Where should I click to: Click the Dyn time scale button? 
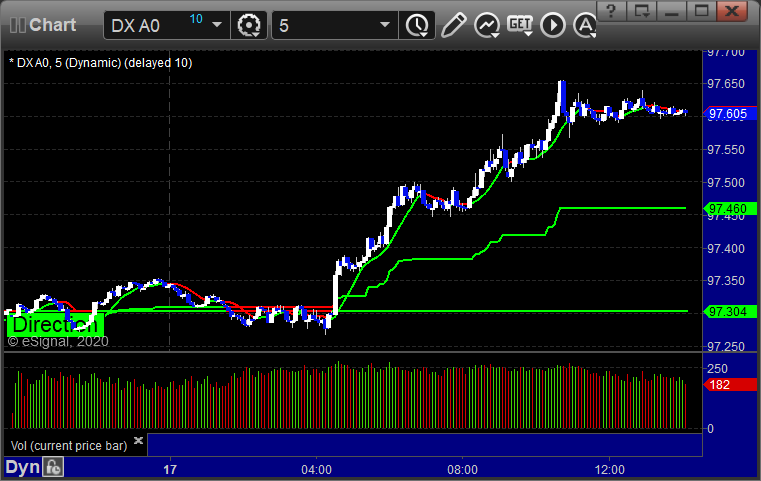(22, 467)
